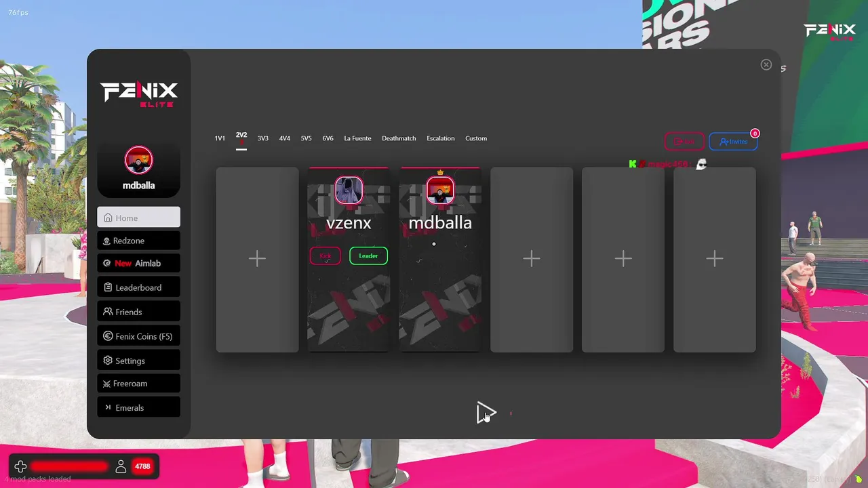This screenshot has width=868, height=488.
Task: Select the 1V1 mode tab
Action: (220, 138)
